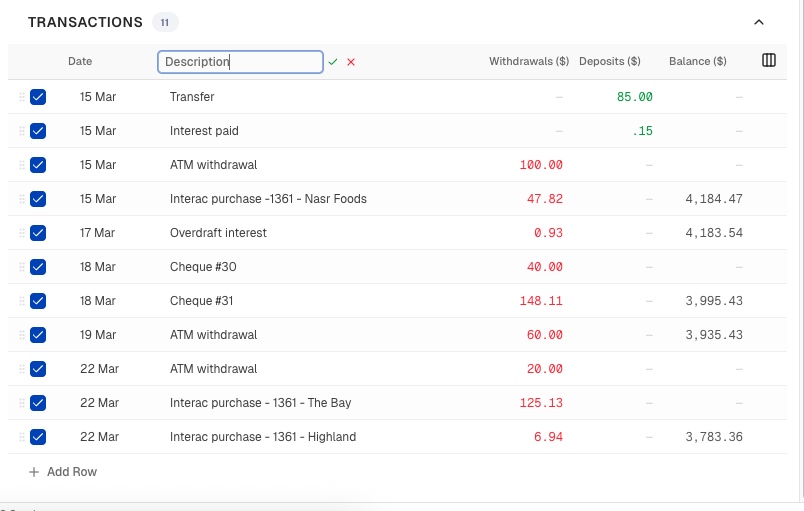The width and height of the screenshot is (804, 511).
Task: Toggle checkbox for Interest paid row
Action: click(38, 131)
